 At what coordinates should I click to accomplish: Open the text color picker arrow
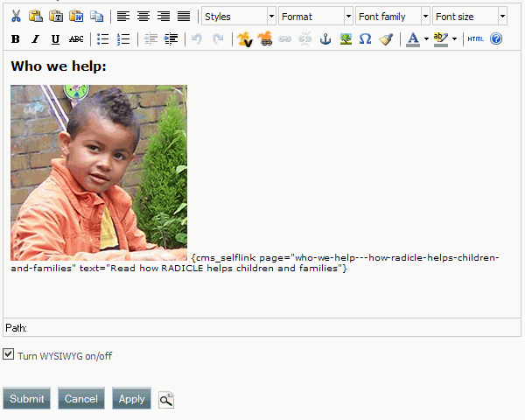click(426, 39)
